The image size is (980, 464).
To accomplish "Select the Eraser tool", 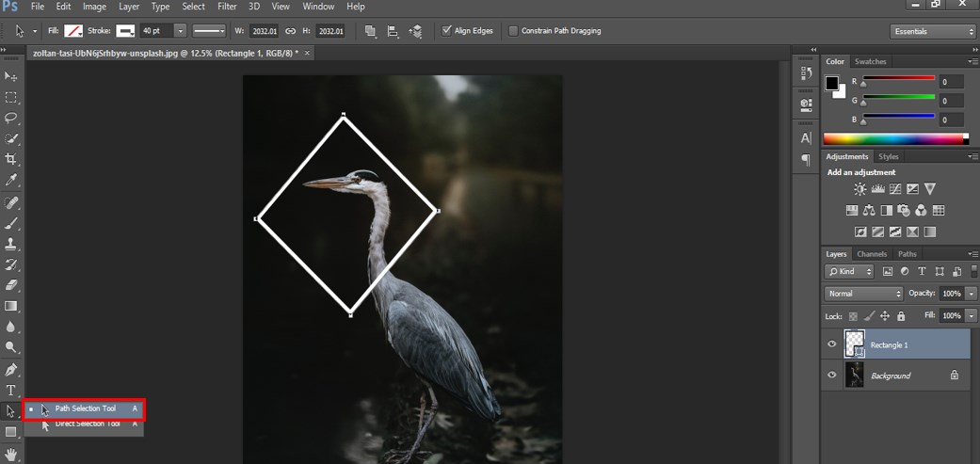I will coord(10,285).
